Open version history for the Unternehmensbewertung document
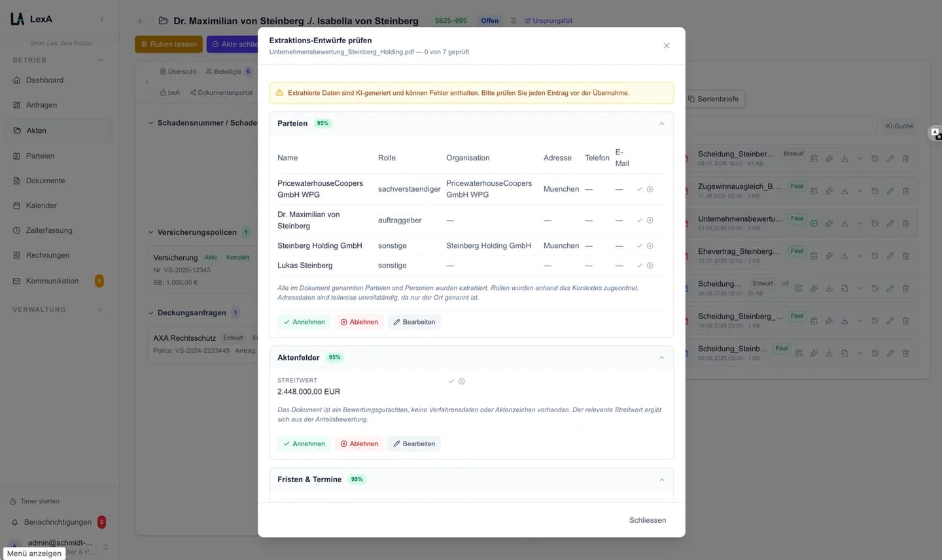Image resolution: width=942 pixels, height=560 pixels. 875,223
